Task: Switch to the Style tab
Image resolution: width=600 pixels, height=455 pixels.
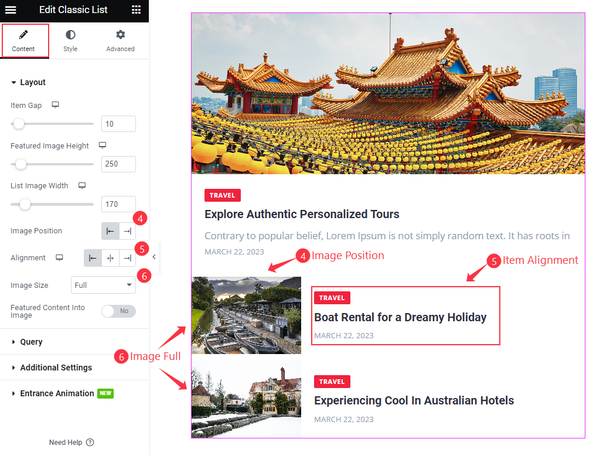Action: point(70,41)
